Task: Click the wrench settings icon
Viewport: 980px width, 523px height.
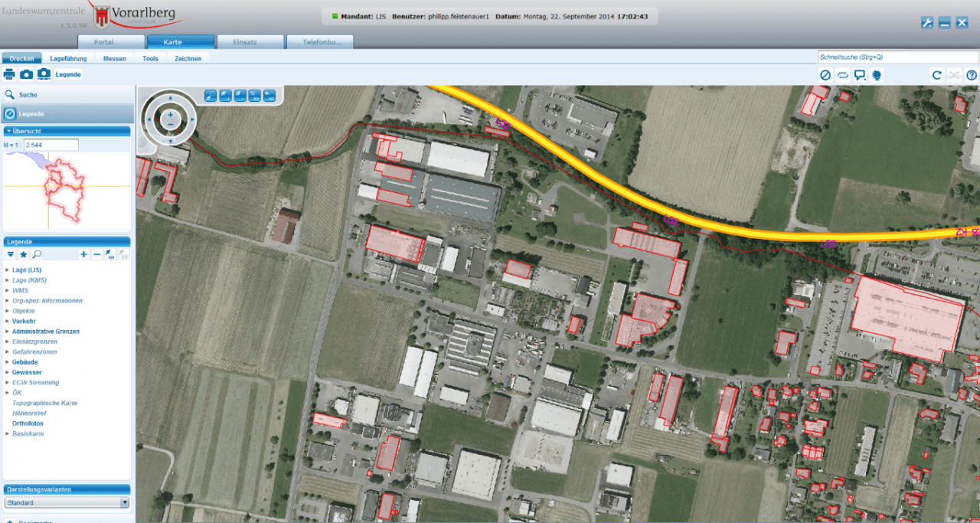Action: click(x=926, y=23)
